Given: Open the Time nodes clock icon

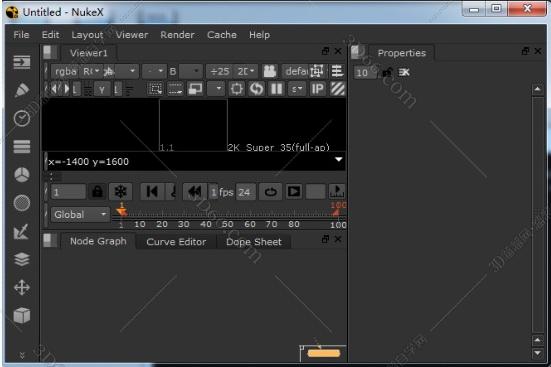Looking at the screenshot, I should pos(22,118).
